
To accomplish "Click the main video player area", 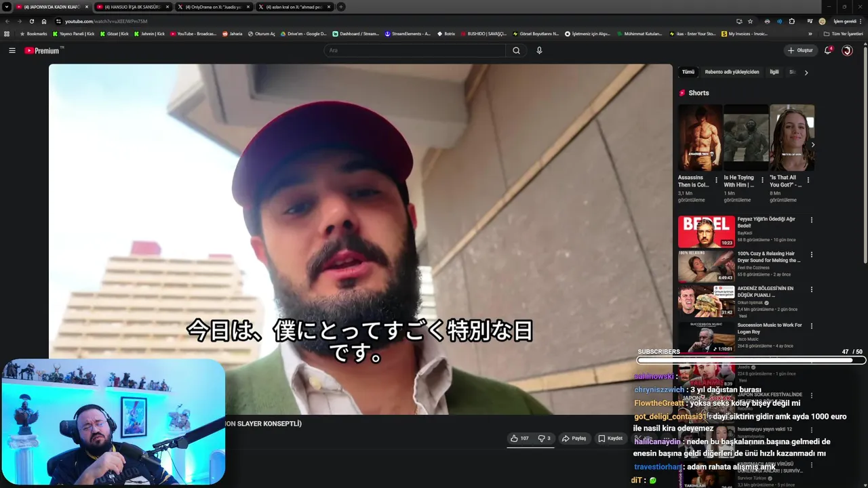I will point(360,239).
